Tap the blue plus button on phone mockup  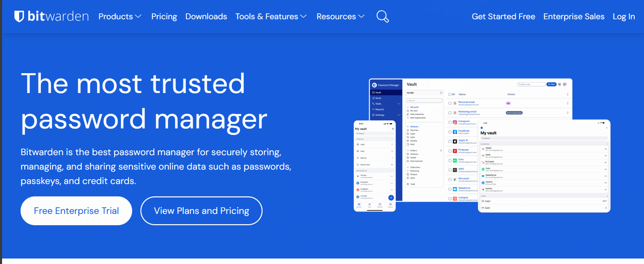point(391,197)
